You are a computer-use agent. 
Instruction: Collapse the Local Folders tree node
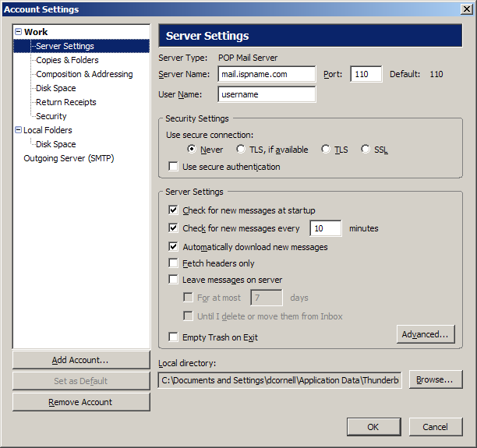click(18, 130)
